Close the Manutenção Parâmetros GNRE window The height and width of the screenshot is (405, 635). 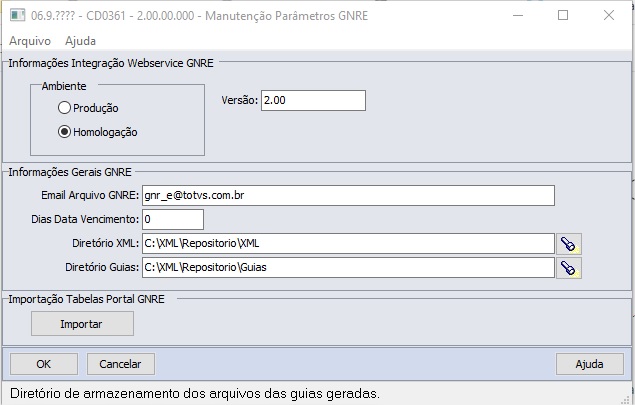click(x=609, y=15)
